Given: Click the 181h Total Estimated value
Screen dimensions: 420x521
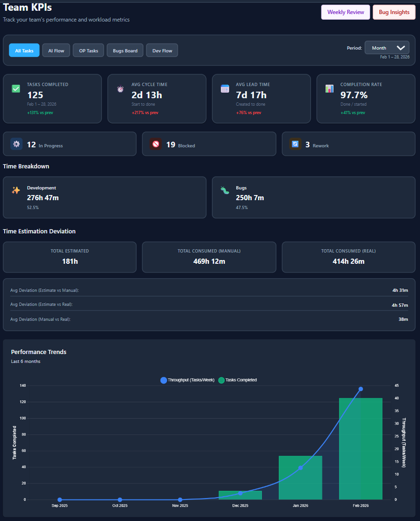Looking at the screenshot, I should 70,261.
